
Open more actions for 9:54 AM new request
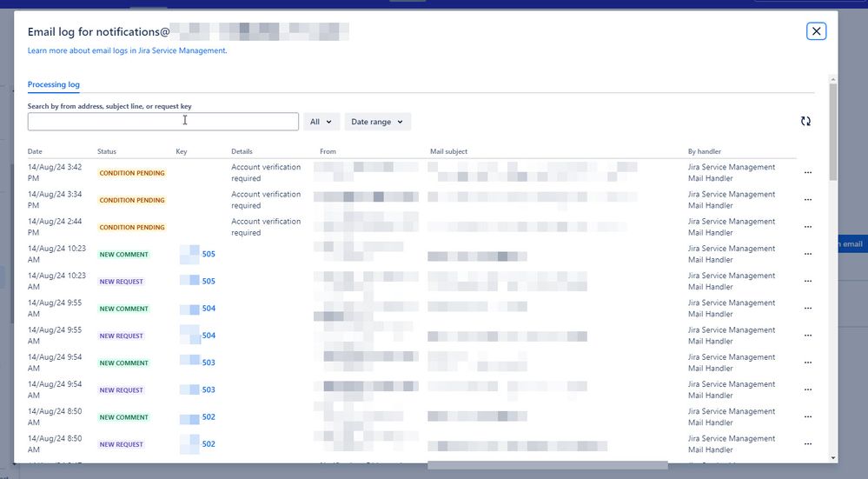pos(808,389)
